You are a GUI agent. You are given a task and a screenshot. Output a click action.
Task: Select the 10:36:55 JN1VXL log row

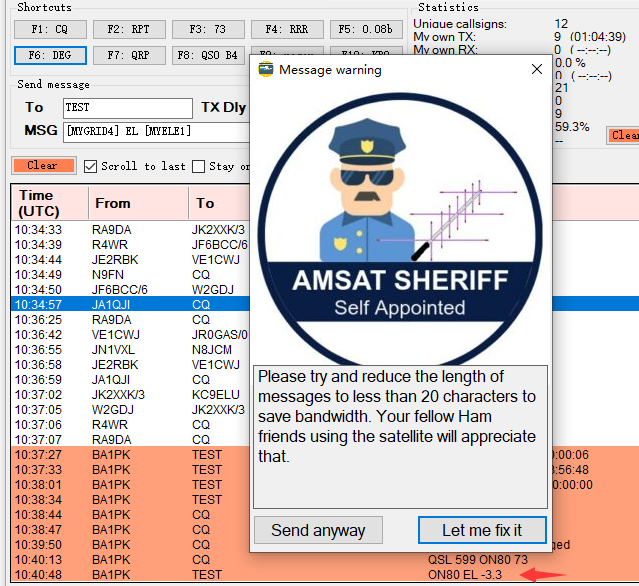click(x=130, y=350)
